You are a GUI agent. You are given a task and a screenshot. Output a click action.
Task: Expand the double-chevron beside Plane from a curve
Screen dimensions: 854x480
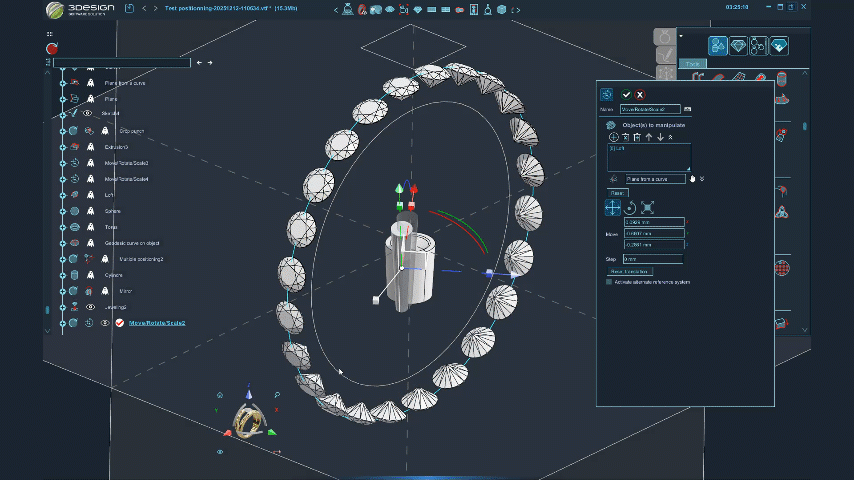point(702,179)
